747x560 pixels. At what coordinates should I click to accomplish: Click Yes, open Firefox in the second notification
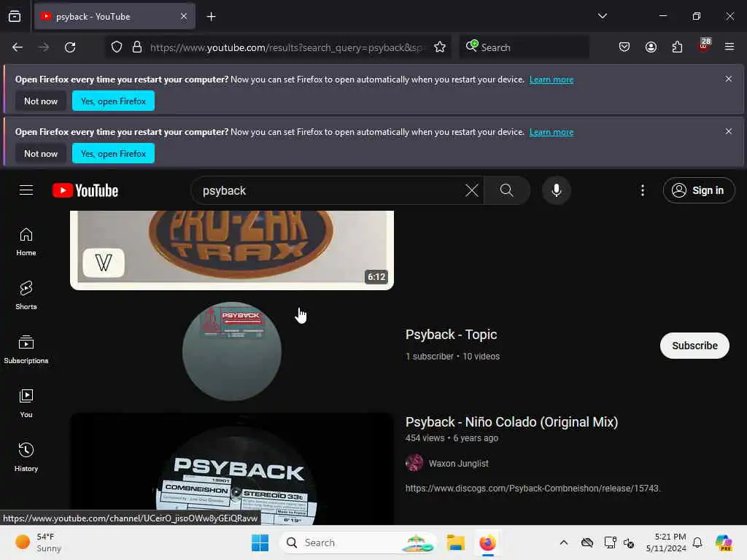pyautogui.click(x=113, y=153)
